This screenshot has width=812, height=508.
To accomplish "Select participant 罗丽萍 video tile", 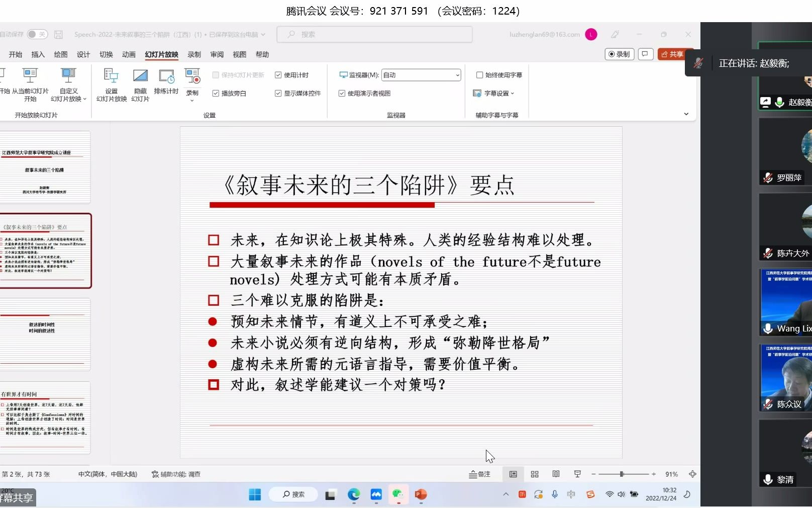I will point(785,151).
